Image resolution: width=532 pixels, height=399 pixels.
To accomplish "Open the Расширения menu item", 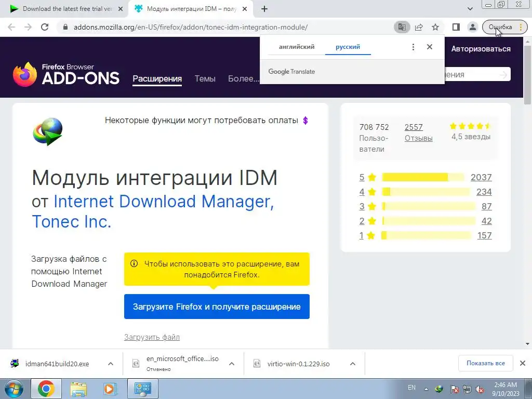I will (157, 79).
